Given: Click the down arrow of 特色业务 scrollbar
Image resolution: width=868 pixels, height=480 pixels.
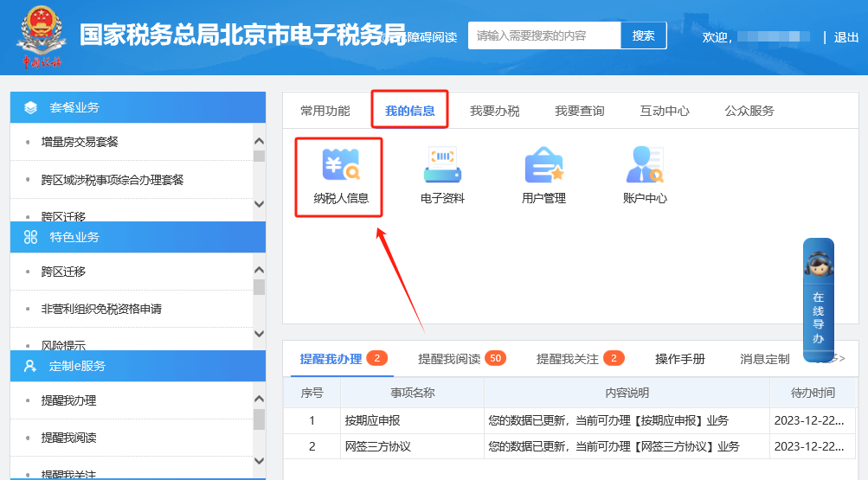Looking at the screenshot, I should (259, 334).
